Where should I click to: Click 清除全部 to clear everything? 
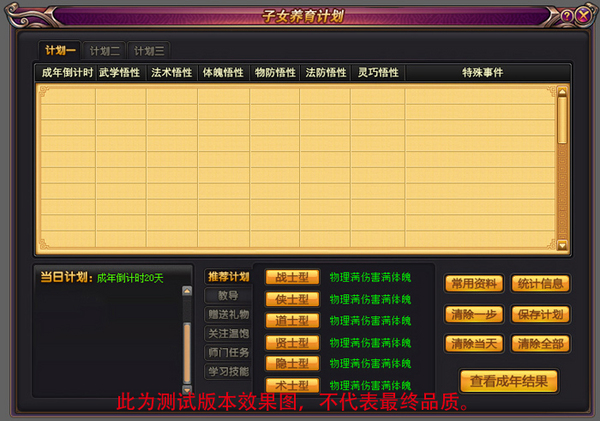coord(541,344)
